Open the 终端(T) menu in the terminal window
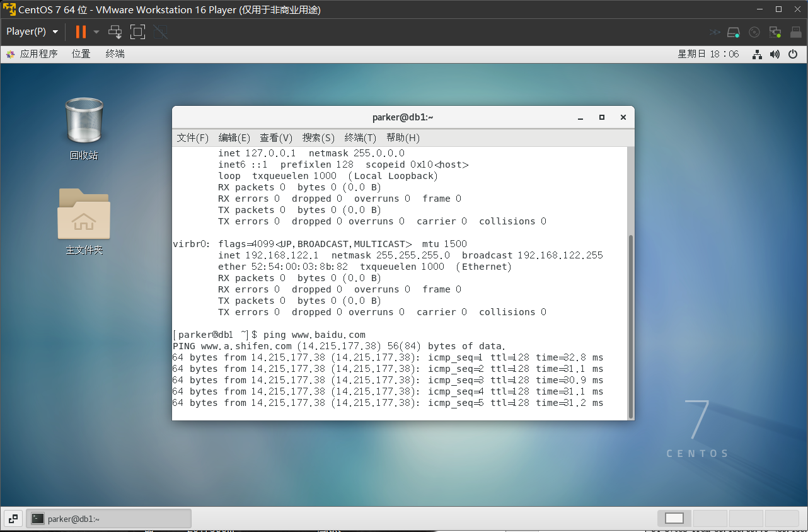This screenshot has height=532, width=808. pos(361,137)
